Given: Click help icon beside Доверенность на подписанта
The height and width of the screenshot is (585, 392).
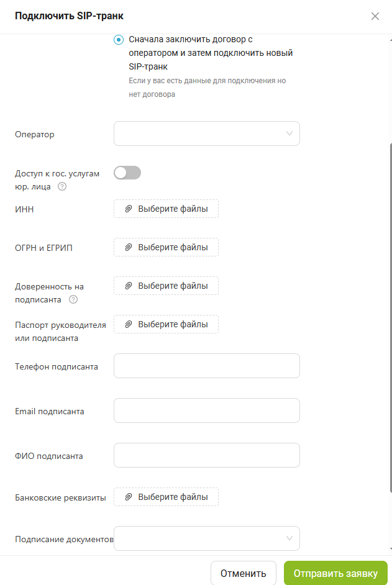Looking at the screenshot, I should pyautogui.click(x=73, y=299).
